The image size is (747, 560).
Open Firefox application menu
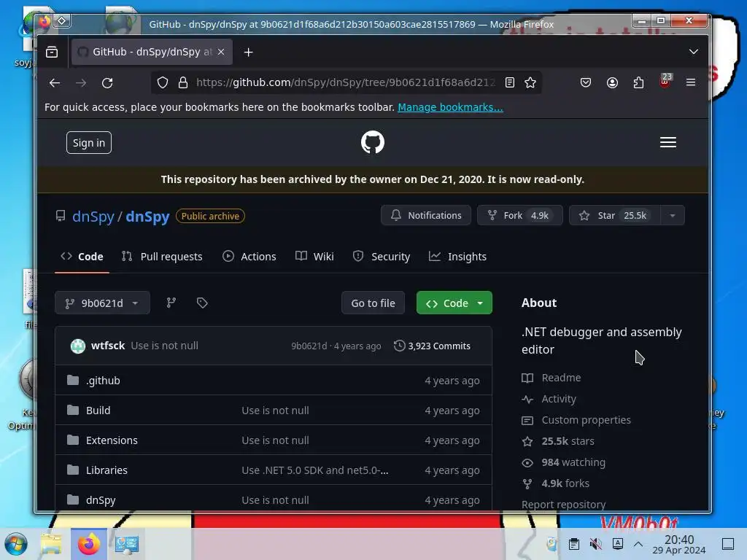click(x=691, y=83)
